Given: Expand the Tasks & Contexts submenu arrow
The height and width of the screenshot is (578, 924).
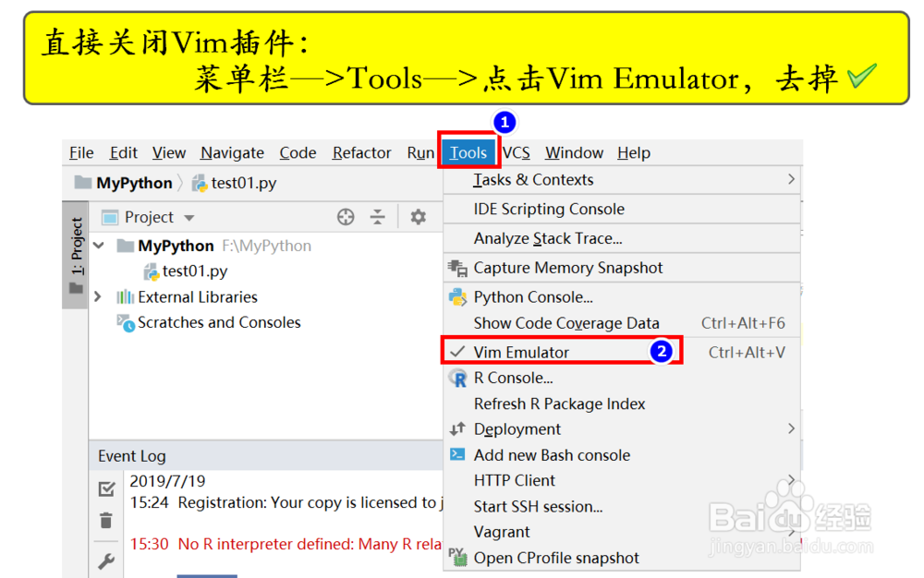Looking at the screenshot, I should point(792,179).
